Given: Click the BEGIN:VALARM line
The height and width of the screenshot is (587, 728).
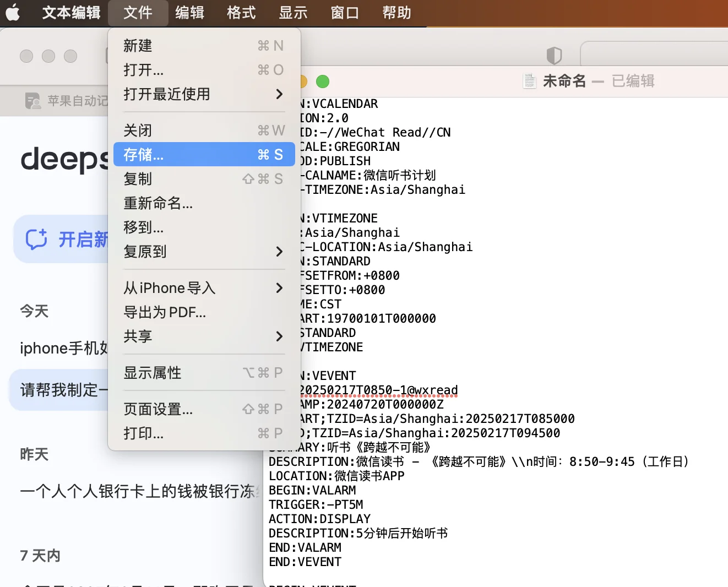Looking at the screenshot, I should click(312, 490).
